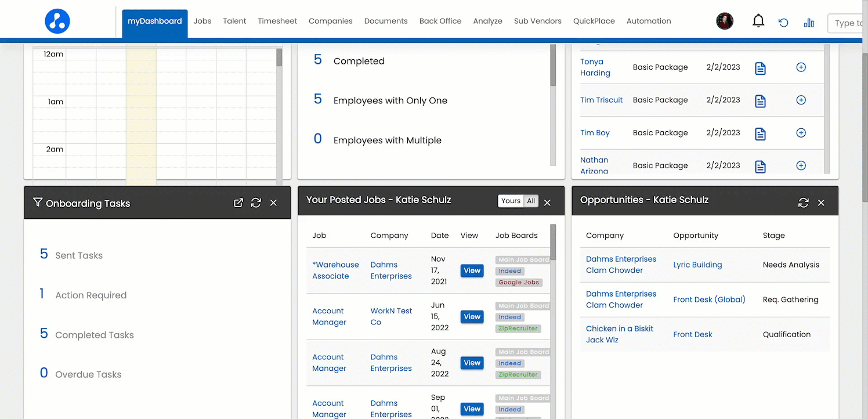Screen dimensions: 868x419
Task: Open the Lyric Building opportunity
Action: [697, 265]
